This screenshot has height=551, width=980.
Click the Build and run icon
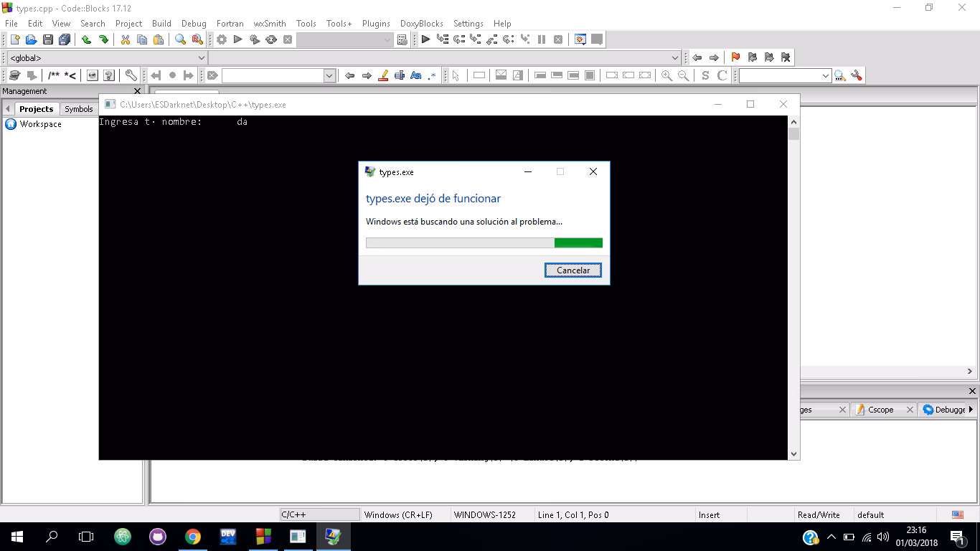(255, 40)
